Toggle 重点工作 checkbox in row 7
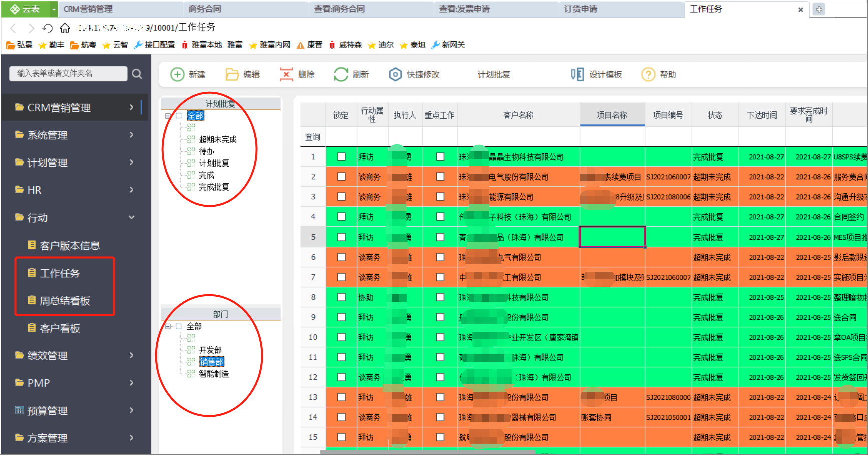This screenshot has height=455, width=868. 440,277
